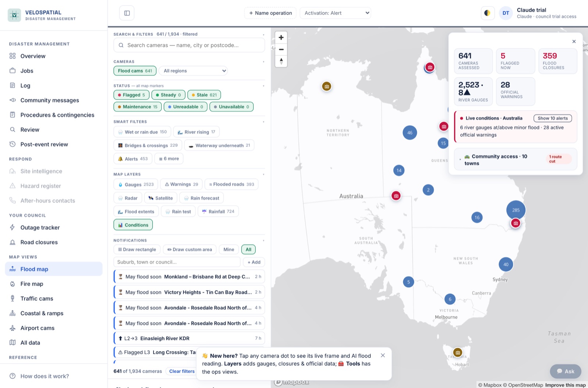This screenshot has width=588, height=388.
Task: Switch the dark mode theme icon
Action: 487,13
